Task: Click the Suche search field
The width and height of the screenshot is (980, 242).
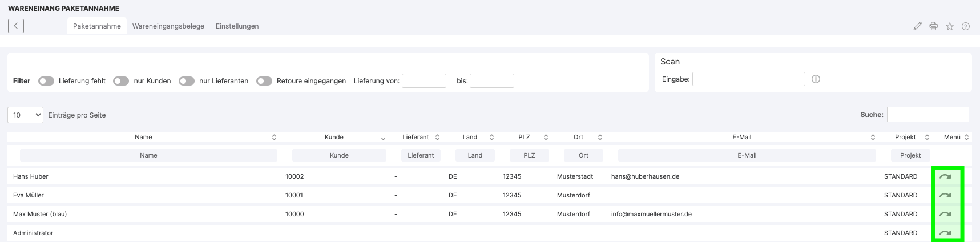Action: [x=927, y=115]
